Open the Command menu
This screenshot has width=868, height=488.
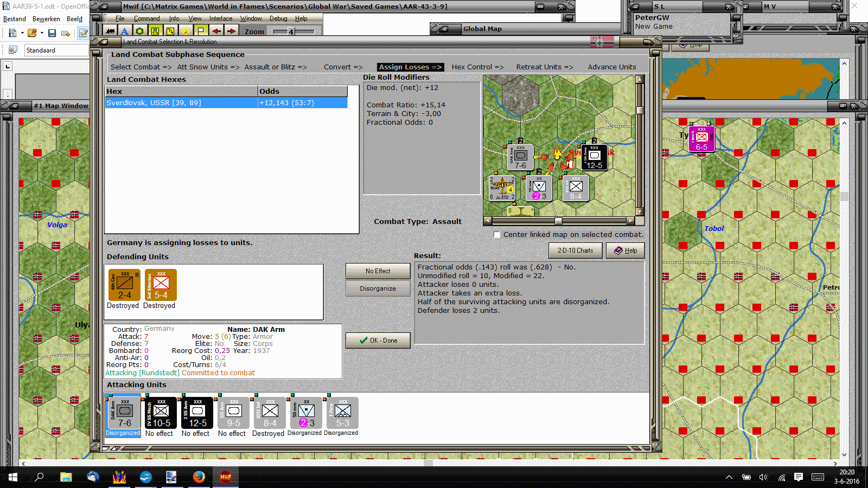[147, 18]
